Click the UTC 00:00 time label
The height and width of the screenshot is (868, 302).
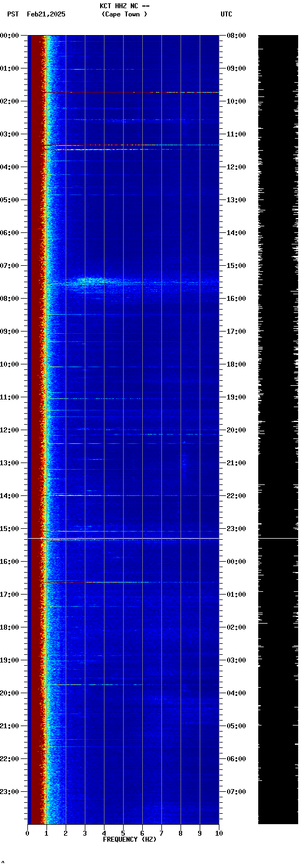point(236,562)
